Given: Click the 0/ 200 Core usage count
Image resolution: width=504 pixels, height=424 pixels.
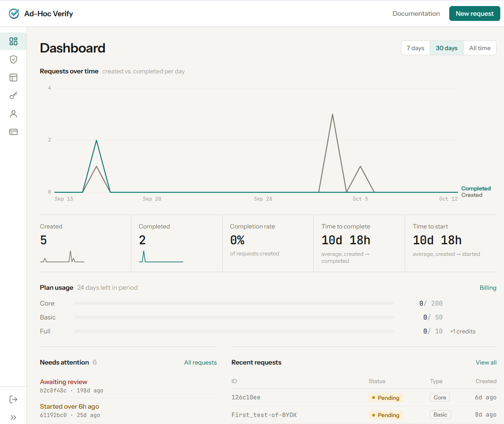Looking at the screenshot, I should click(431, 303).
